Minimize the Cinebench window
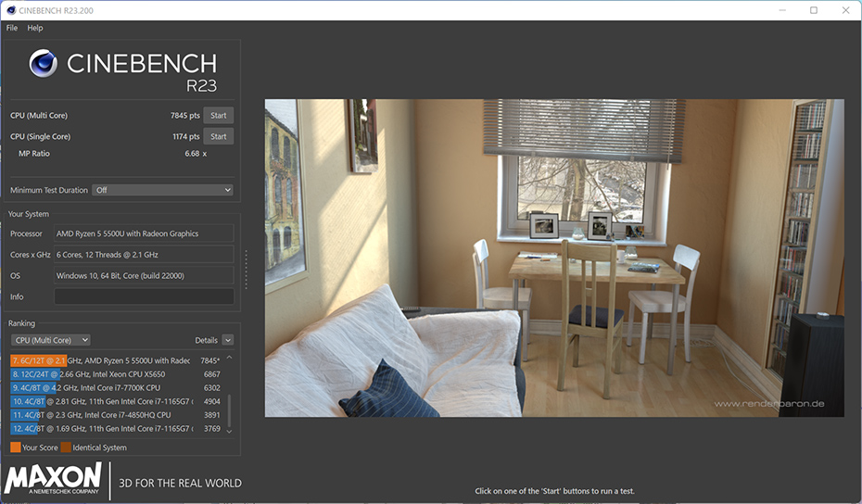The height and width of the screenshot is (504, 862). (x=782, y=10)
